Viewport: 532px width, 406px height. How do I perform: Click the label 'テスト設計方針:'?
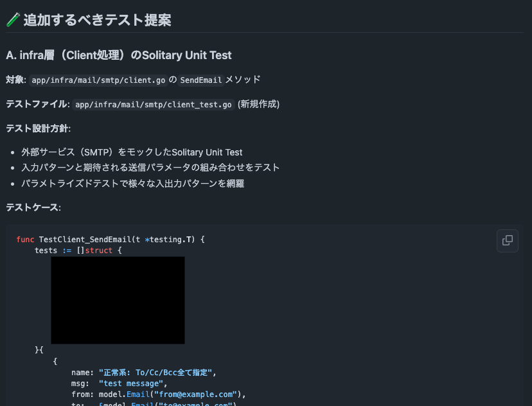point(39,128)
